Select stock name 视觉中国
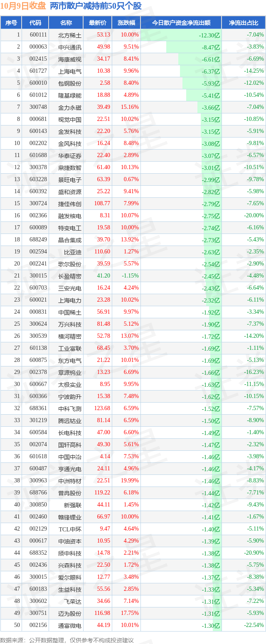Image resolution: width=266 pixels, height=644 pixels. (x=70, y=119)
